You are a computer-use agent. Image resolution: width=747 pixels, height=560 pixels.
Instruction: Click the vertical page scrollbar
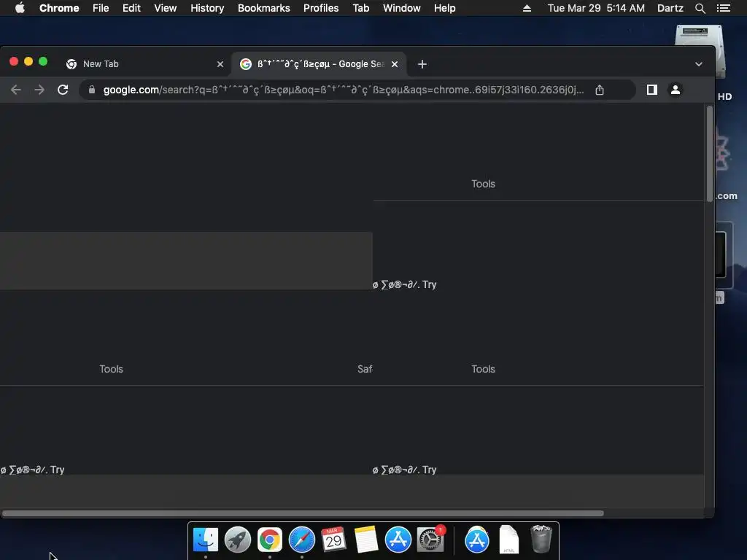[710, 154]
